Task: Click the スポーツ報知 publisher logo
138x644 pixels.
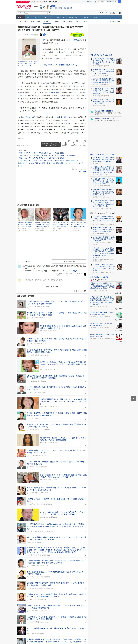Action: [x=77, y=35]
